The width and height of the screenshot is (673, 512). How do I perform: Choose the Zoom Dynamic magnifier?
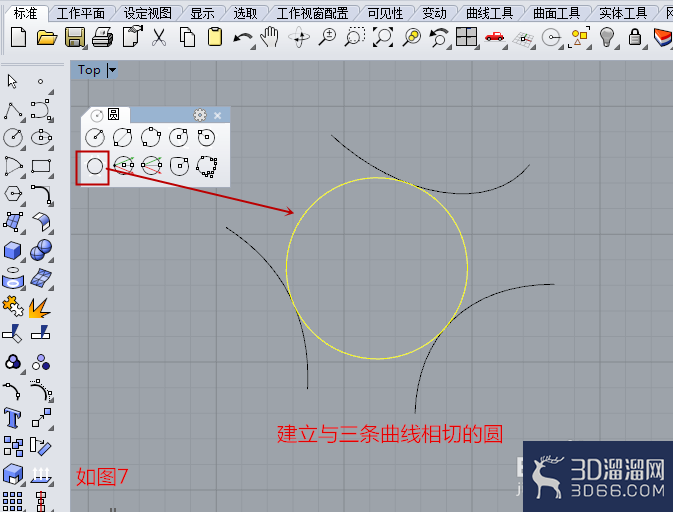pos(327,37)
